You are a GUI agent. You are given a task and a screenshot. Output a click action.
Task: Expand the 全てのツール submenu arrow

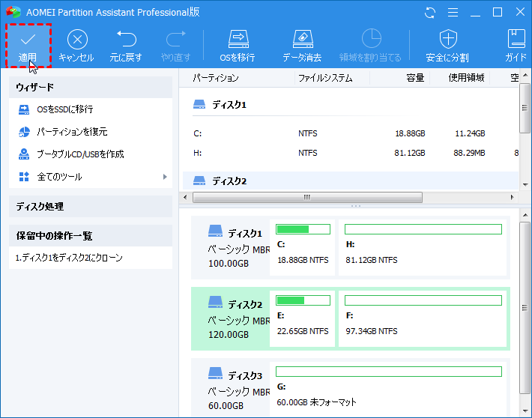(165, 177)
